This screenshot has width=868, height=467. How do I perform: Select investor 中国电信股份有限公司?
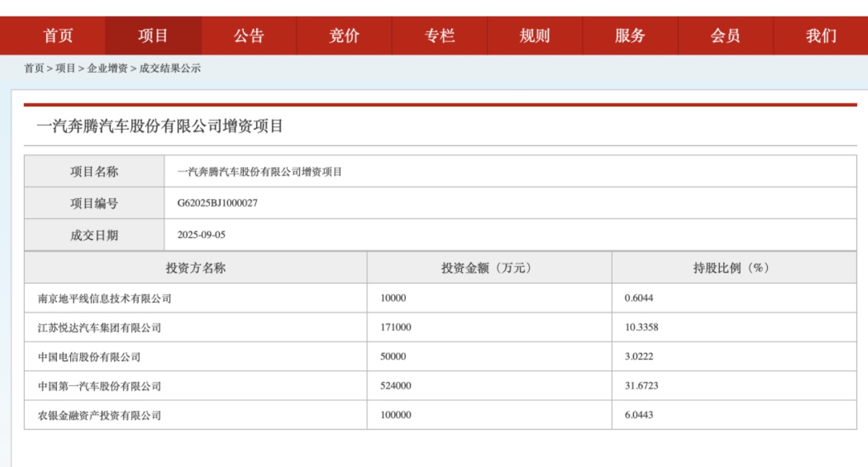pos(89,357)
